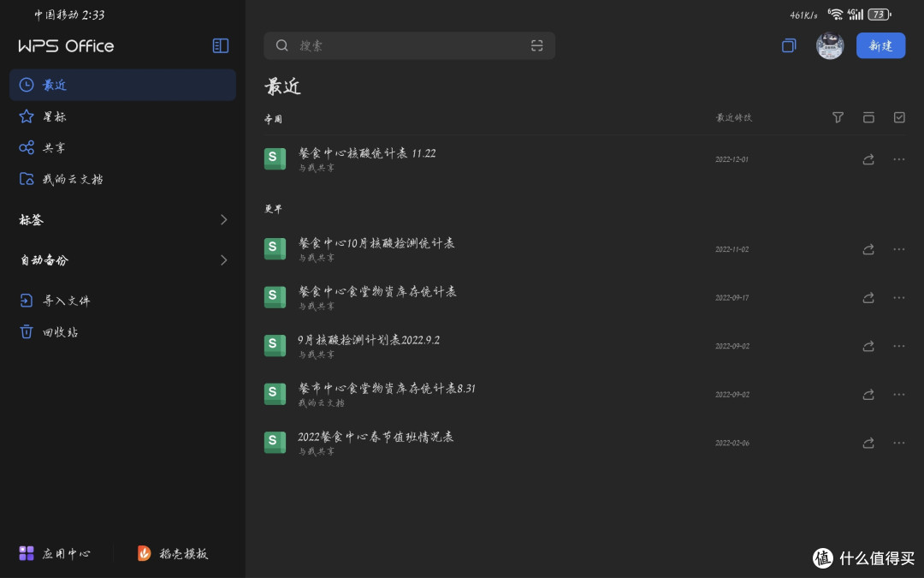Tap the scan icon in search bar
The width and height of the screenshot is (924, 578).
(x=536, y=45)
